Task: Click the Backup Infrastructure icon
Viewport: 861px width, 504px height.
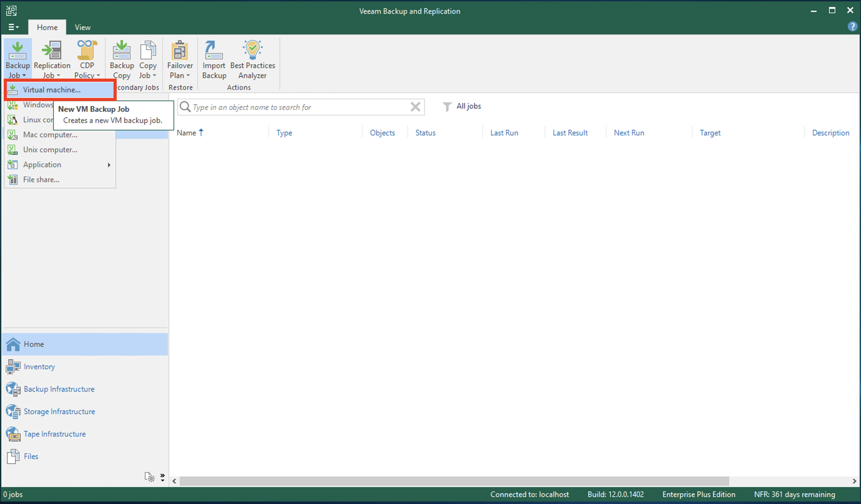Action: click(13, 389)
